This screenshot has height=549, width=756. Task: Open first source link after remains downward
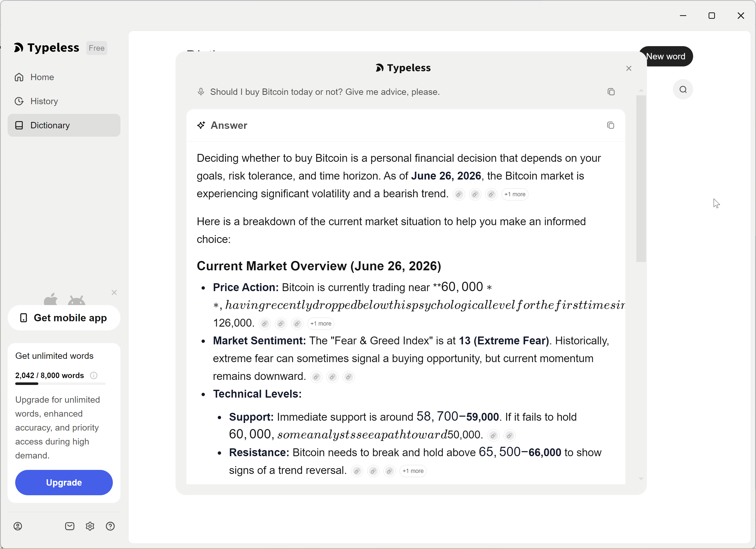coord(316,377)
